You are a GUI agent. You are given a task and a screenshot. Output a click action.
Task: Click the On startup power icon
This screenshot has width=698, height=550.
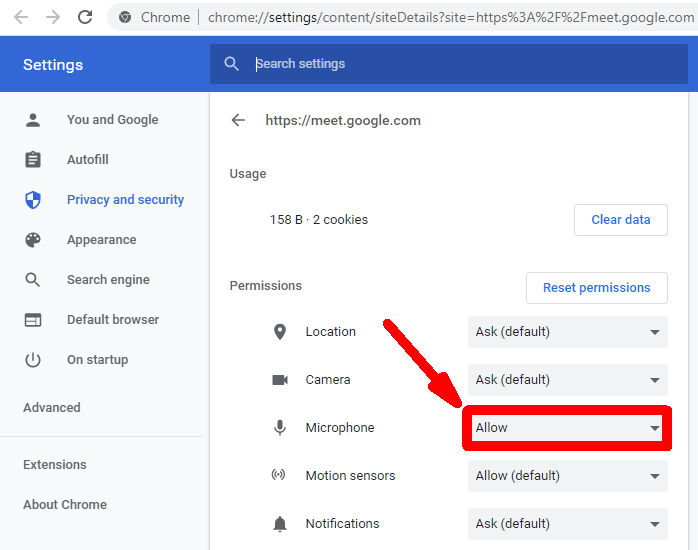point(33,360)
